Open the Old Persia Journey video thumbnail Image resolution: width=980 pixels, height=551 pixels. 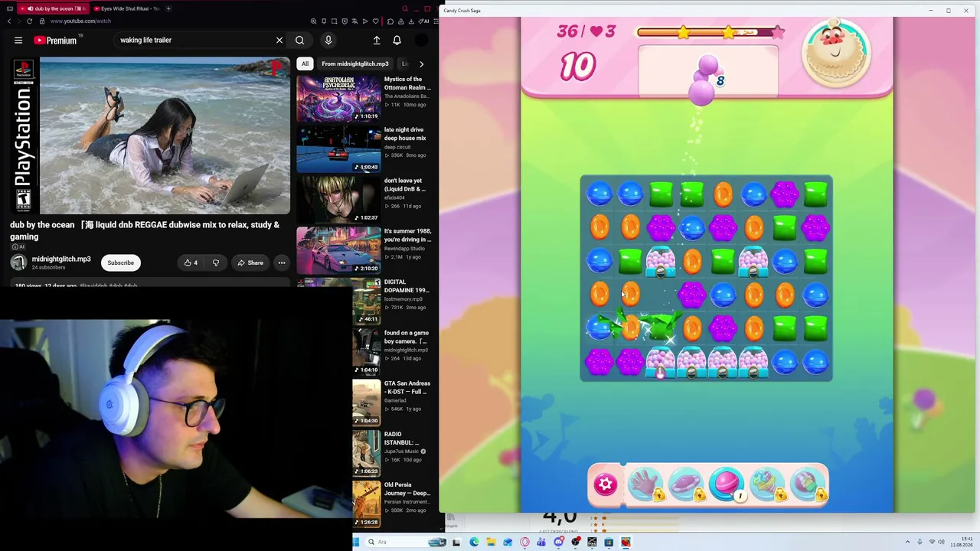[x=367, y=504]
